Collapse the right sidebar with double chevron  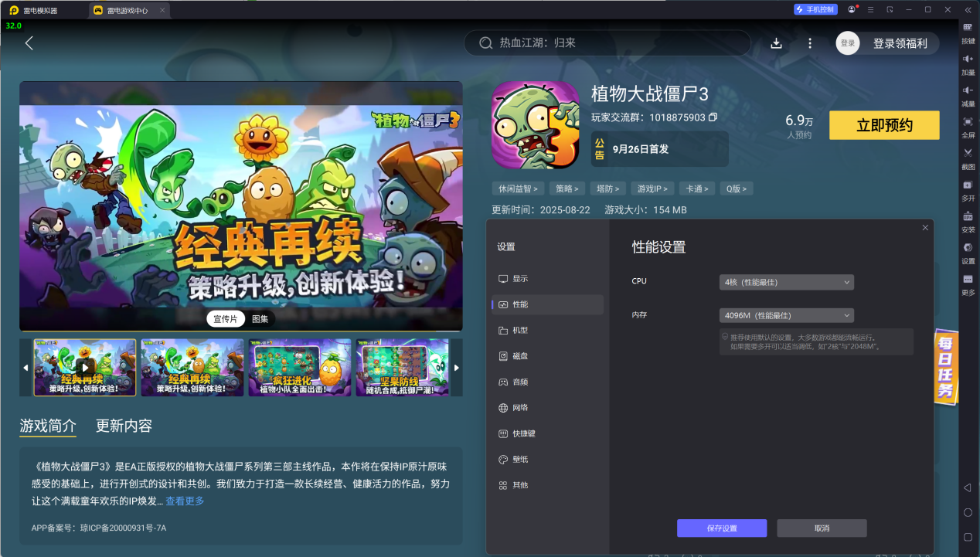968,10
